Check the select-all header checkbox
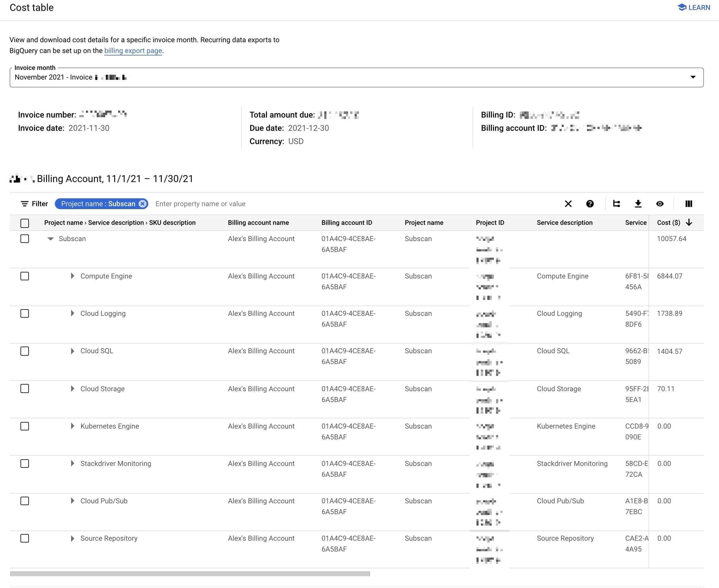 25,223
